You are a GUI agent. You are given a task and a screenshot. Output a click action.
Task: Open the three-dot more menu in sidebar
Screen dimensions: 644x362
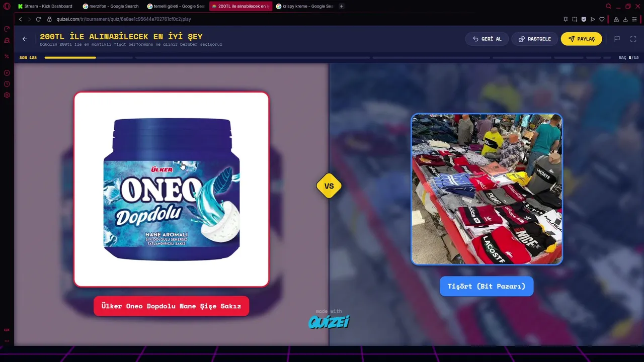[7, 341]
